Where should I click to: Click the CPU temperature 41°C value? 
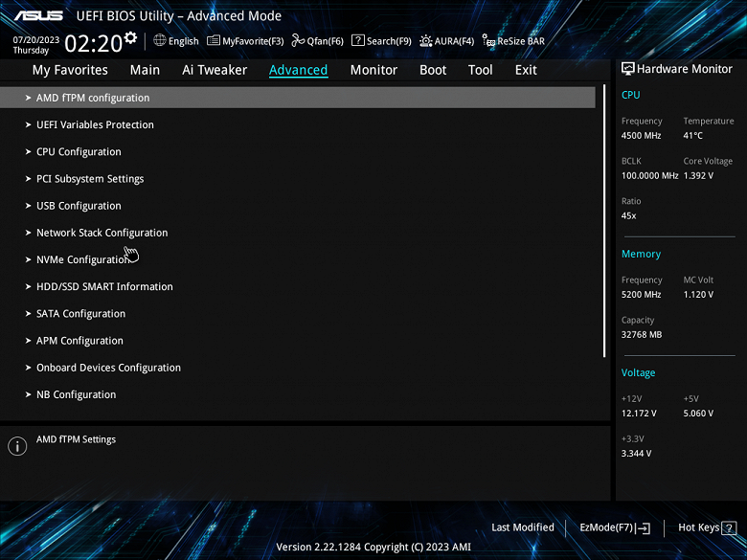coord(692,136)
